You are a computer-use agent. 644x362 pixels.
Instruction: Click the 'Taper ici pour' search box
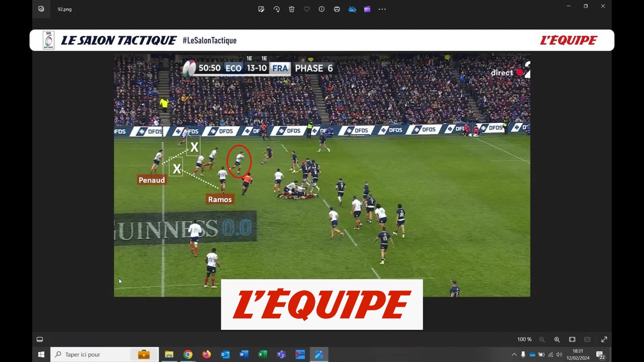[x=105, y=354]
